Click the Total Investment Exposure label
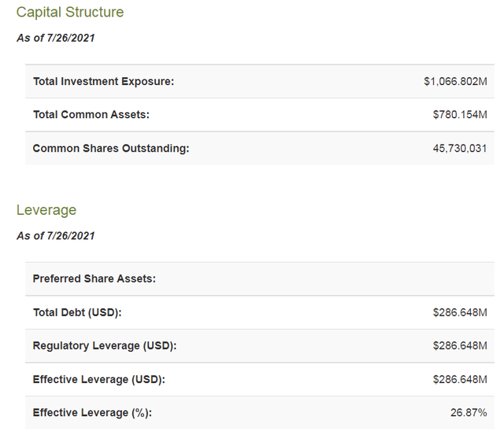This screenshot has height=435, width=504. click(x=103, y=82)
